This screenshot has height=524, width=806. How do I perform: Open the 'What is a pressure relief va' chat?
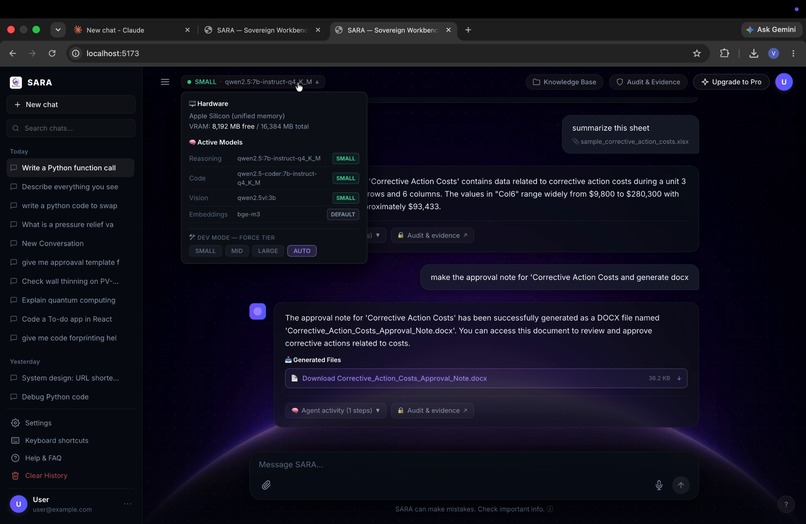pyautogui.click(x=70, y=224)
